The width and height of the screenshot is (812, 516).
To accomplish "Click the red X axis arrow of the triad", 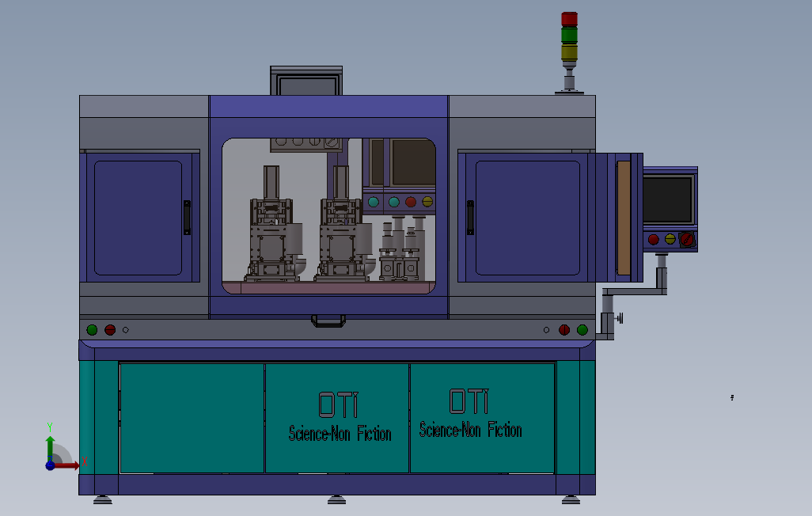I will click(x=67, y=465).
